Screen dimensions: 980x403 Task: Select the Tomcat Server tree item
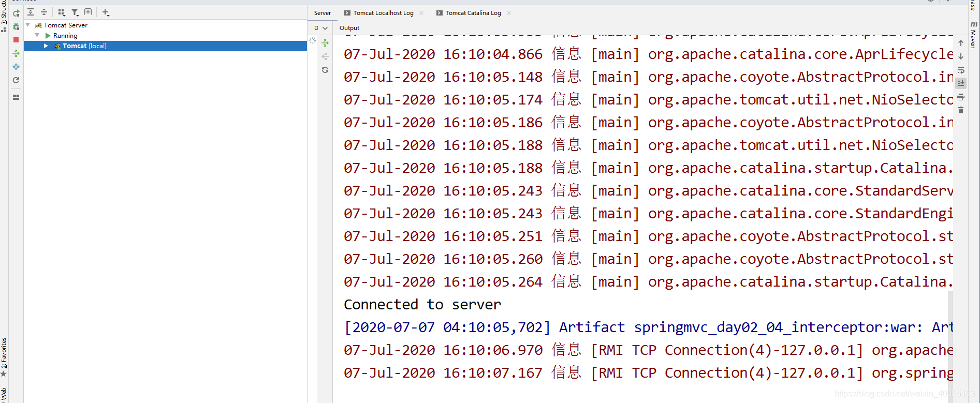66,25
